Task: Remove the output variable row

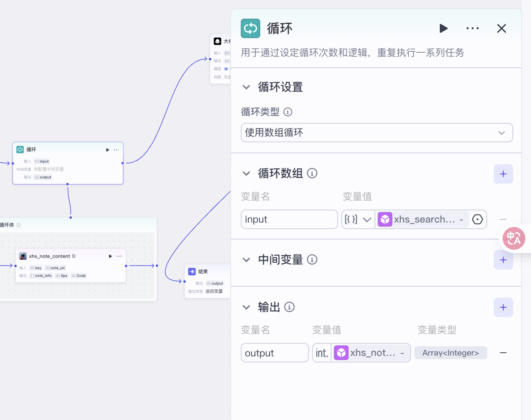Action: pos(503,353)
